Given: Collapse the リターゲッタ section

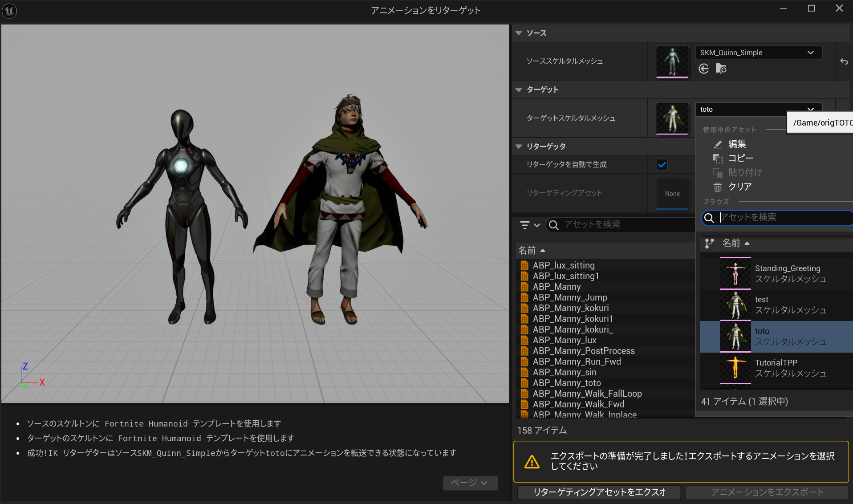Looking at the screenshot, I should pyautogui.click(x=519, y=146).
